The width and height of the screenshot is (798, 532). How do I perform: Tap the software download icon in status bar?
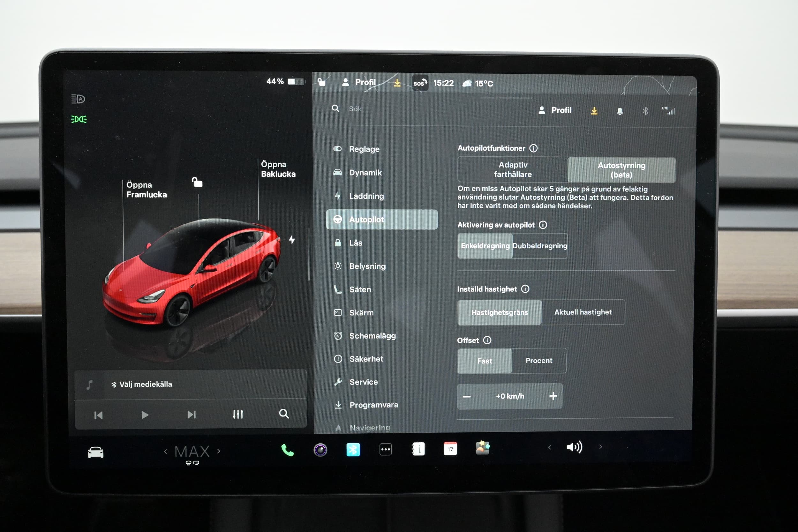pos(397,82)
